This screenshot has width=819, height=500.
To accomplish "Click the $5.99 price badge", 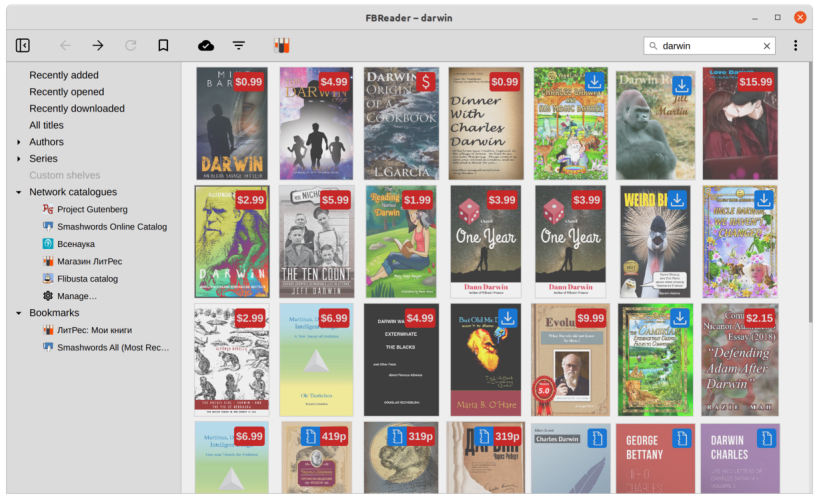I will (x=335, y=200).
